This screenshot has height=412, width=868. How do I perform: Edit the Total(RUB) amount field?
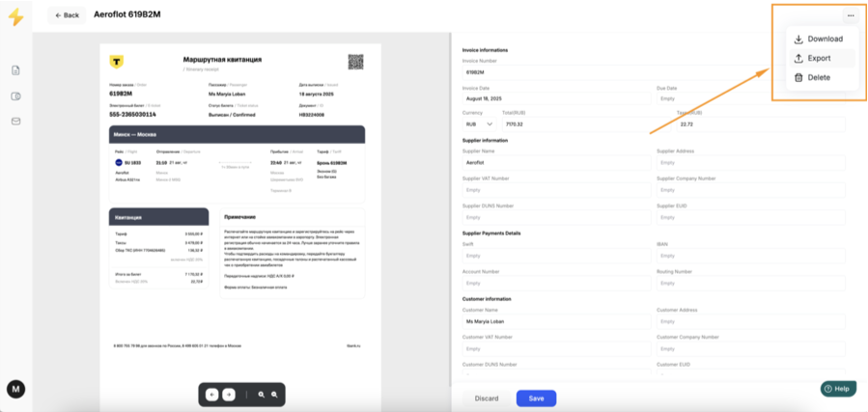click(587, 124)
